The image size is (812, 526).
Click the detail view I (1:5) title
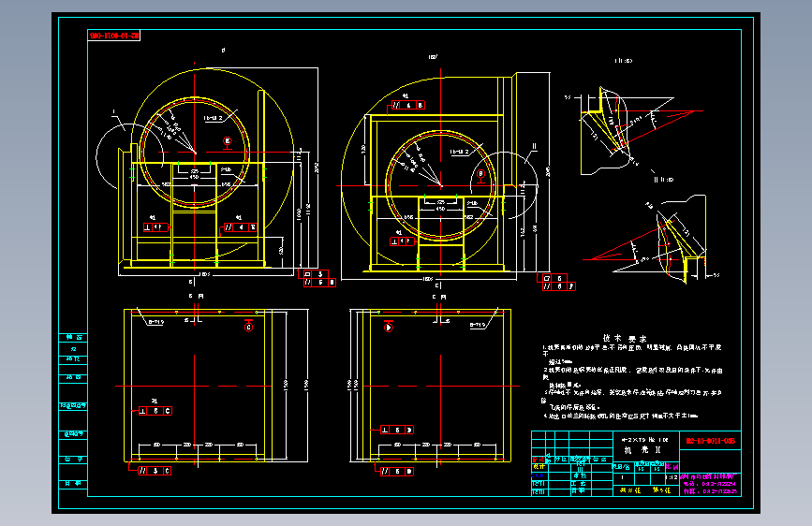point(624,61)
